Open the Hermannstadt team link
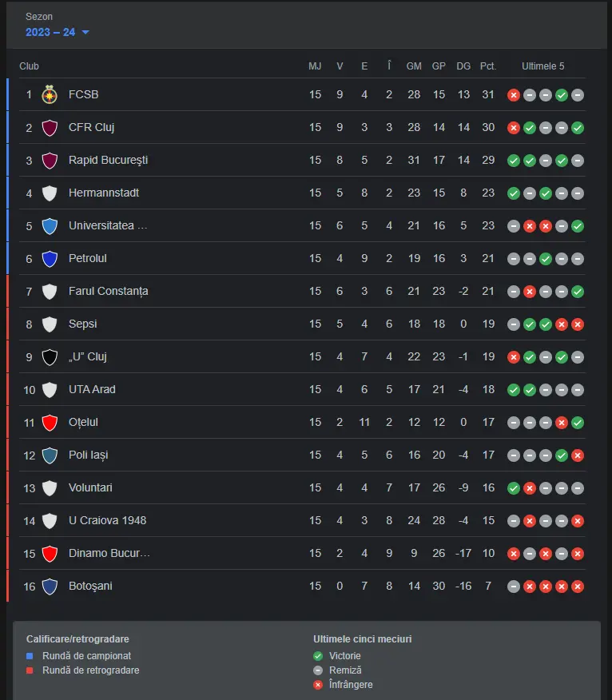612x700 pixels. 104,193
